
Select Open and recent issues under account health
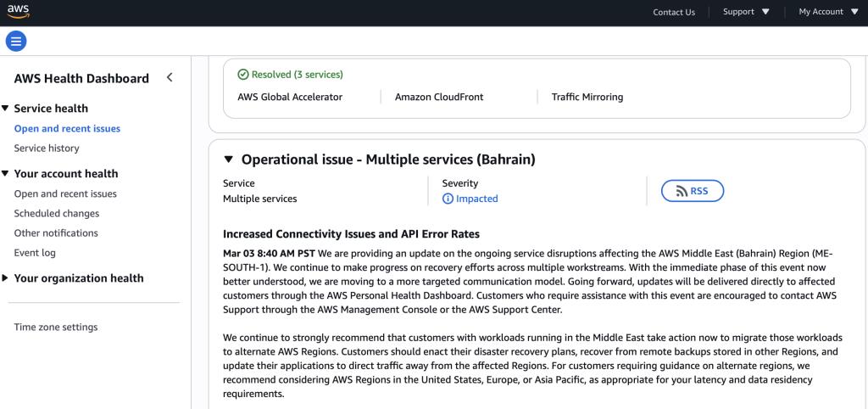tap(65, 194)
